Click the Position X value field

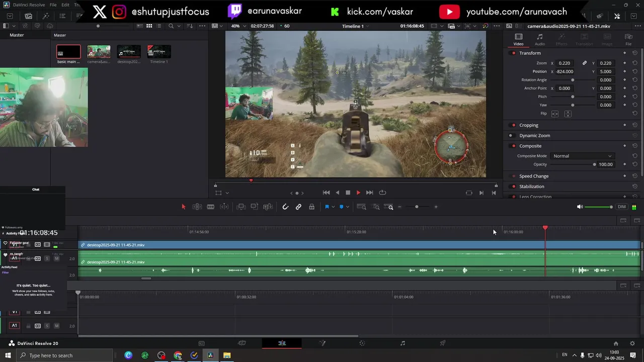566,71
